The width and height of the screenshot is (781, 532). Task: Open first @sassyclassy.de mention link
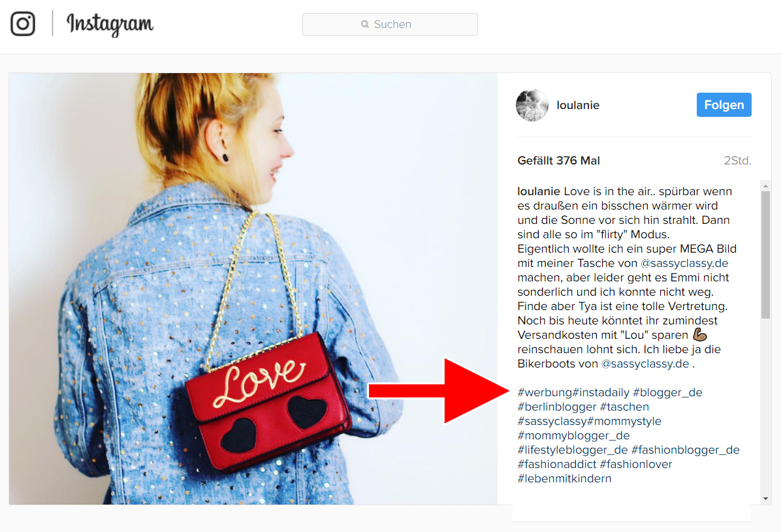pos(684,263)
